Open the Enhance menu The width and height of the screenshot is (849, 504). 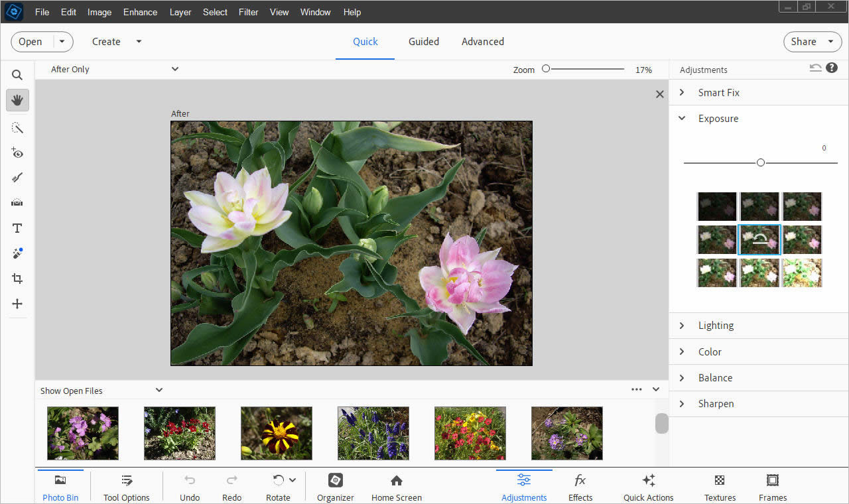point(140,12)
